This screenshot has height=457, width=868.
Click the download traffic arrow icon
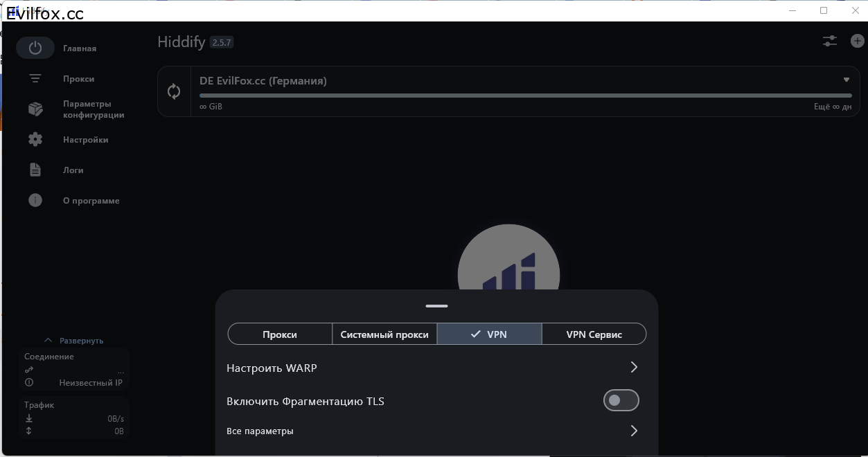click(x=29, y=419)
